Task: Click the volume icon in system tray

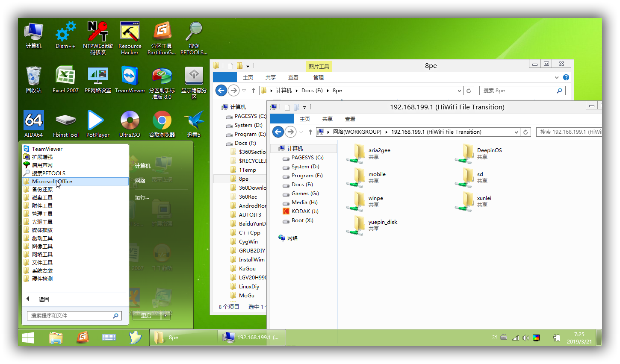Action: tap(526, 338)
